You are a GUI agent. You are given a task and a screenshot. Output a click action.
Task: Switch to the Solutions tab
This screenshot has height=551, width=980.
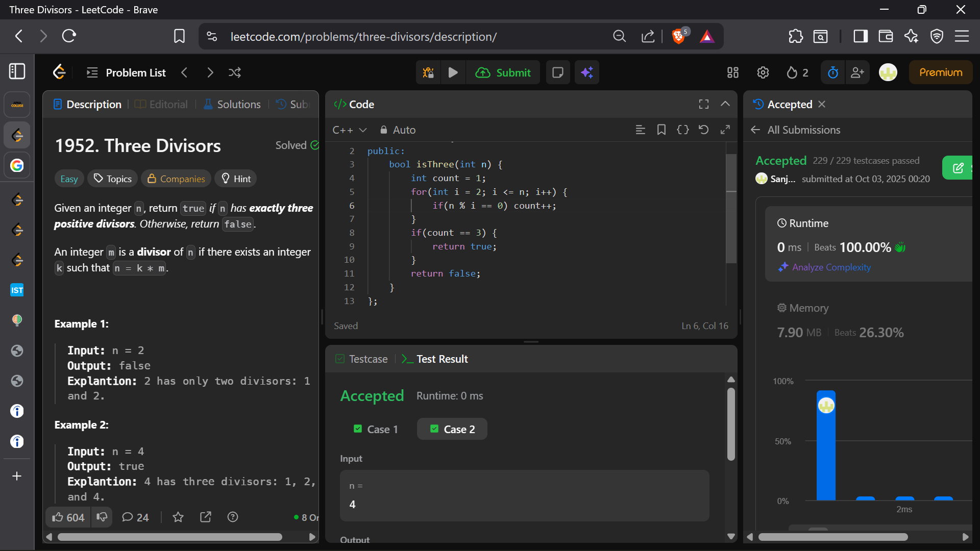232,104
